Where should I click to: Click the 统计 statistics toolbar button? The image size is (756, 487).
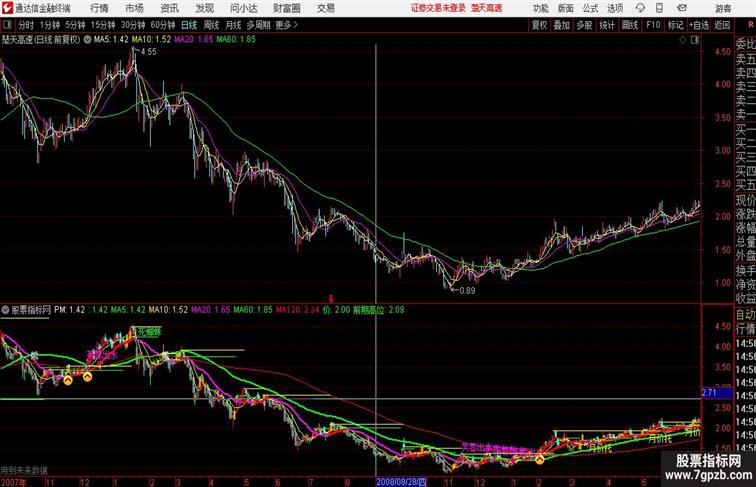pos(607,25)
